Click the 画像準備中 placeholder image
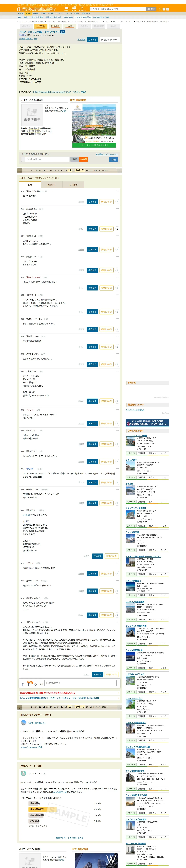The width and height of the screenshot is (186, 868). (32, 115)
